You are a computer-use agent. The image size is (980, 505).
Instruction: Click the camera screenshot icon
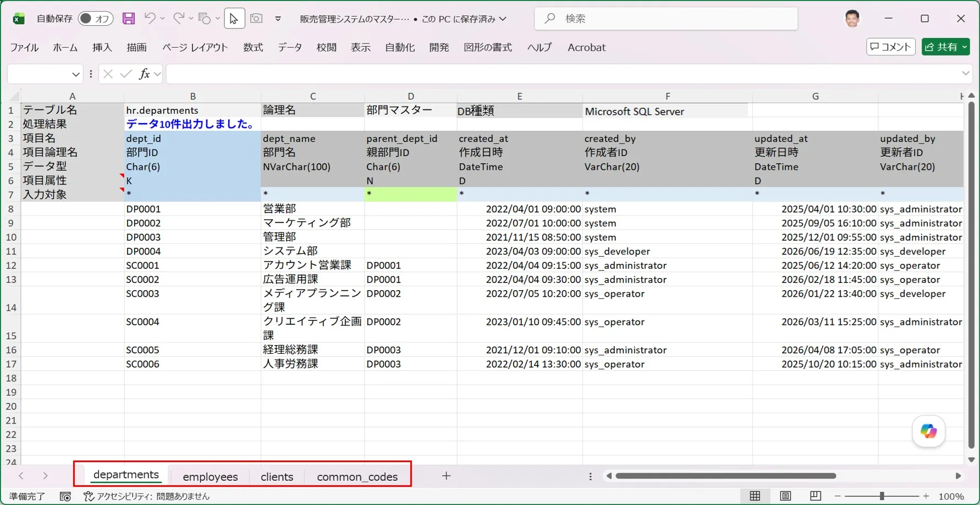tap(256, 19)
